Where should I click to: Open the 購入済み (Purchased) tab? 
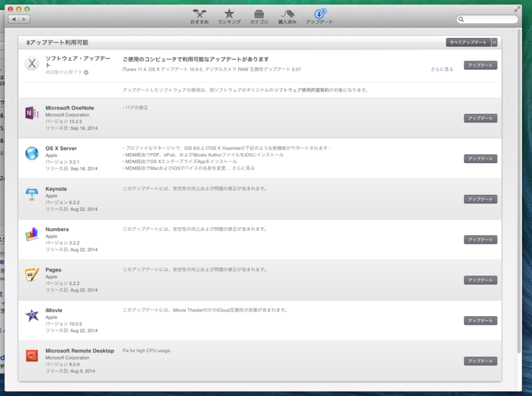coord(287,17)
